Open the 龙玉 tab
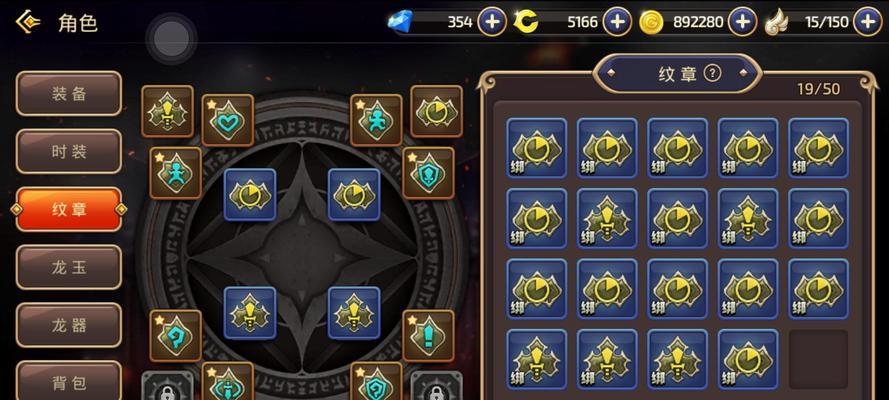This screenshot has height=400, width=889. pos(69,267)
